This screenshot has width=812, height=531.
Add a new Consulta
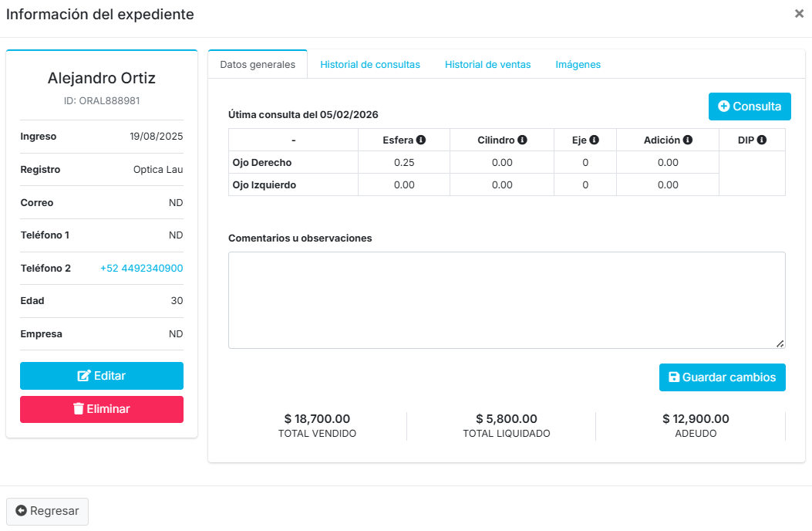[x=749, y=107]
